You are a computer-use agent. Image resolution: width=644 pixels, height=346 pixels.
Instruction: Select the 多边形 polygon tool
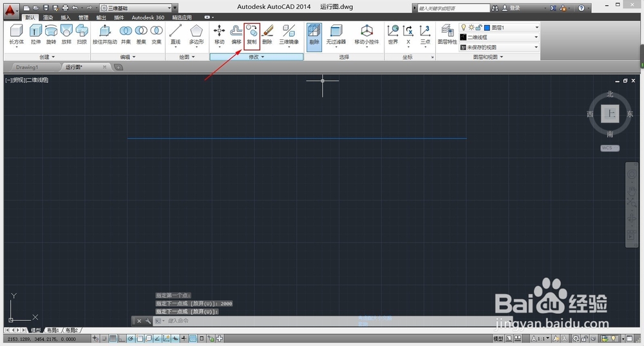(196, 35)
